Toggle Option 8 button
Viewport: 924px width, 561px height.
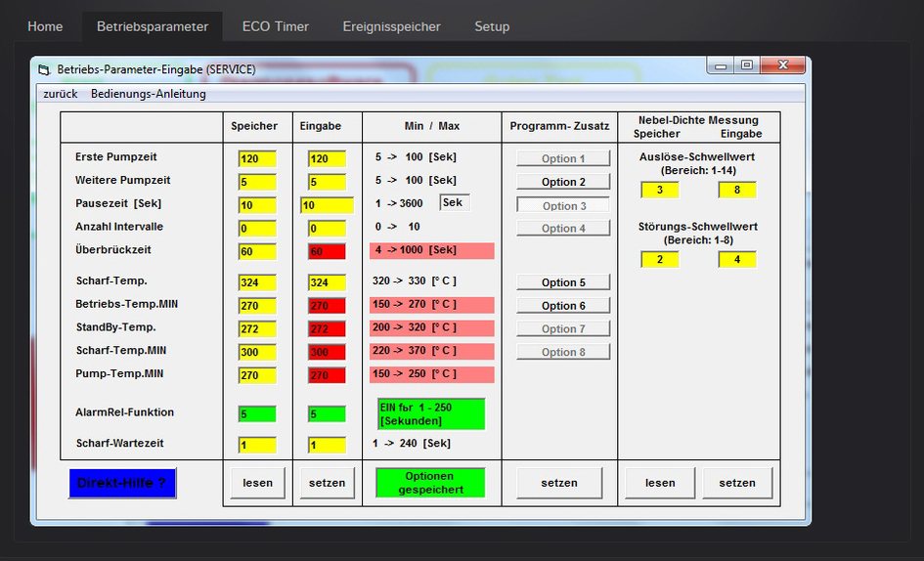(x=563, y=352)
